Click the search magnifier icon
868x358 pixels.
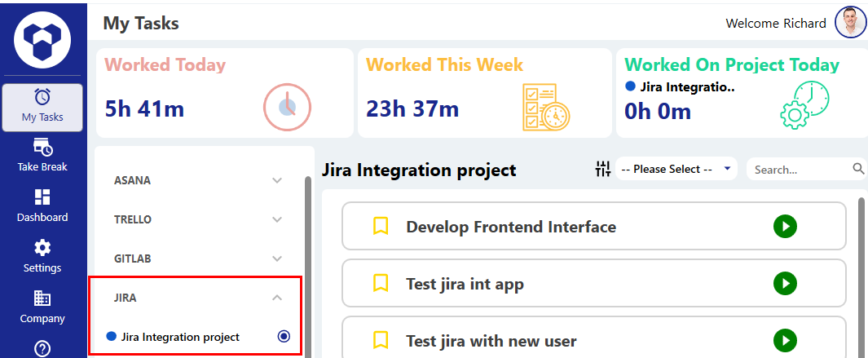tap(858, 169)
